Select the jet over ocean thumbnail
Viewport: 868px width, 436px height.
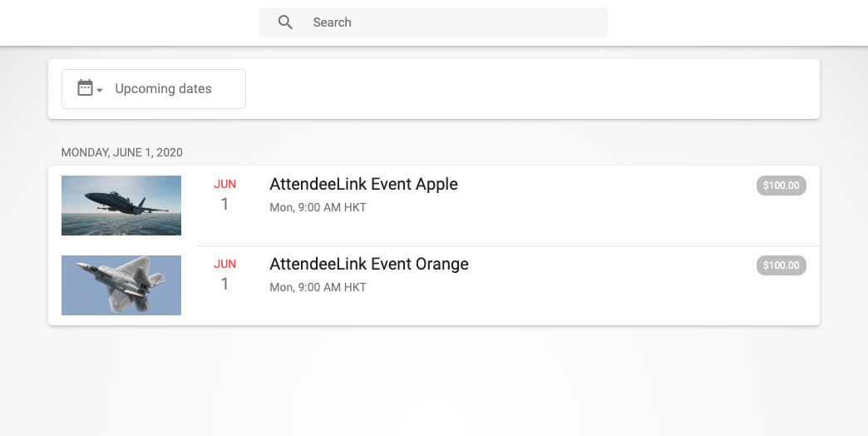click(121, 206)
